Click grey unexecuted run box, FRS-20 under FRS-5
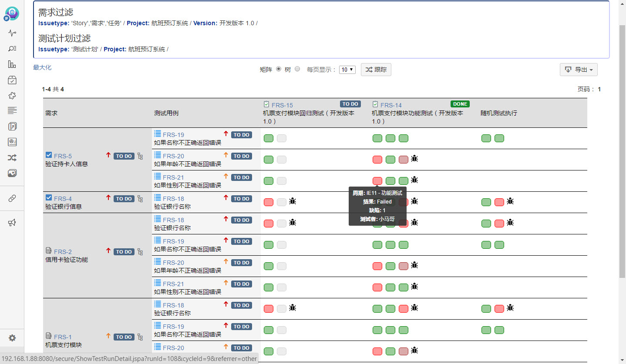Image resolution: width=626 pixels, height=364 pixels. pos(282,160)
